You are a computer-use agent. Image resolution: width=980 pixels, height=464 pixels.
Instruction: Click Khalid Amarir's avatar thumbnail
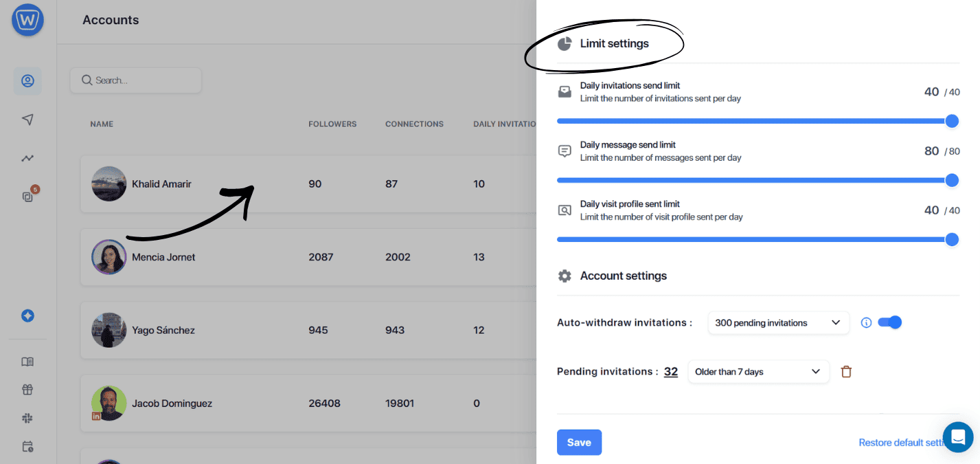109,184
